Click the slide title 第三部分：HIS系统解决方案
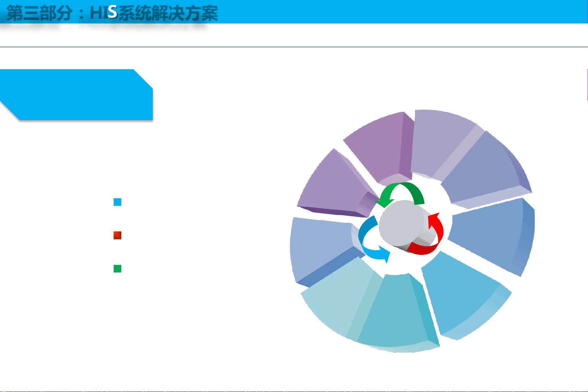588x392 pixels. click(112, 13)
